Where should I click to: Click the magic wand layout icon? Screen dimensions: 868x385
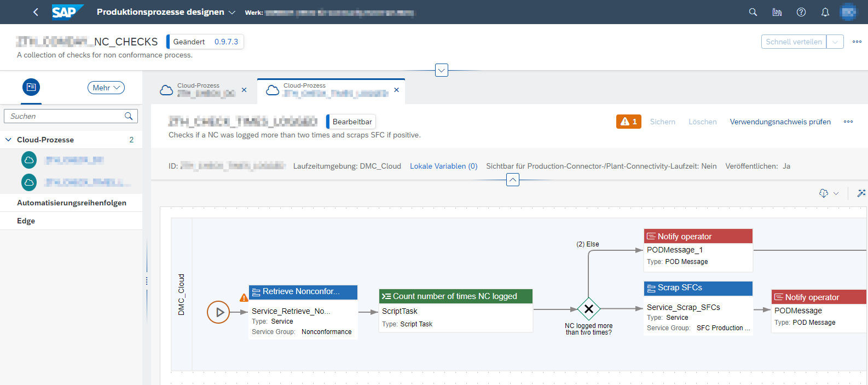point(861,193)
